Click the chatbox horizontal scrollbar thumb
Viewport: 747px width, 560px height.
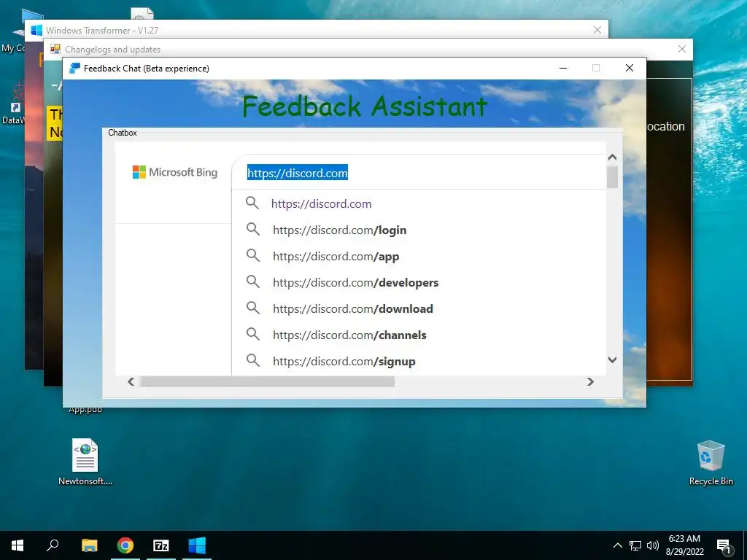(x=267, y=381)
